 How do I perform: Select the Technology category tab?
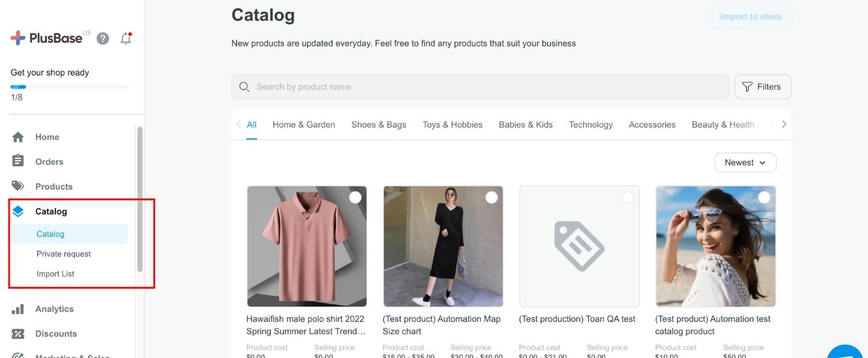(x=590, y=125)
